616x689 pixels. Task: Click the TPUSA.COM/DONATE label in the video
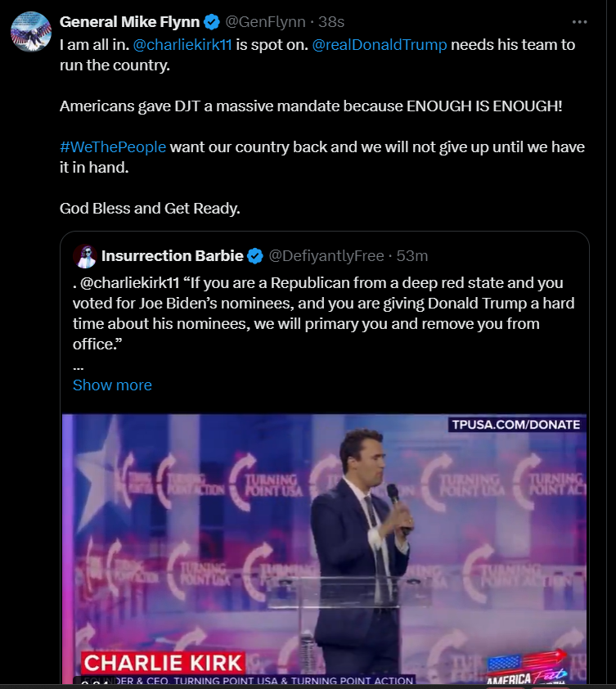coord(515,425)
